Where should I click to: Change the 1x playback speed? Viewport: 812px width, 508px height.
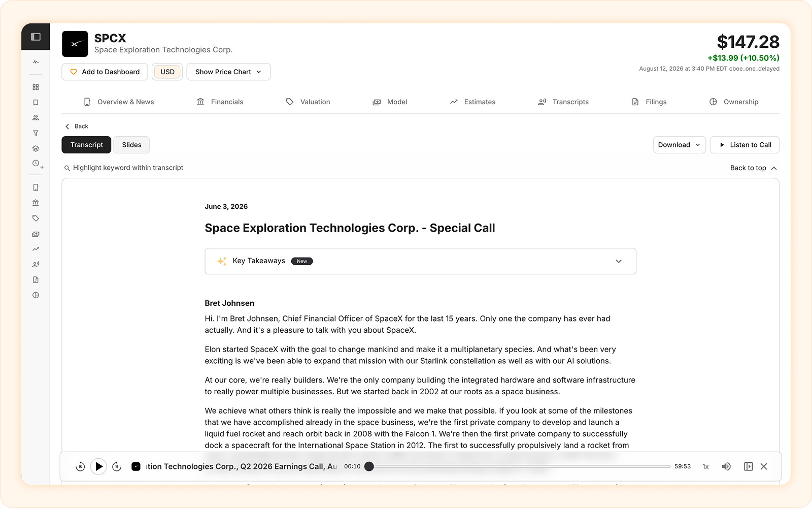pos(705,466)
